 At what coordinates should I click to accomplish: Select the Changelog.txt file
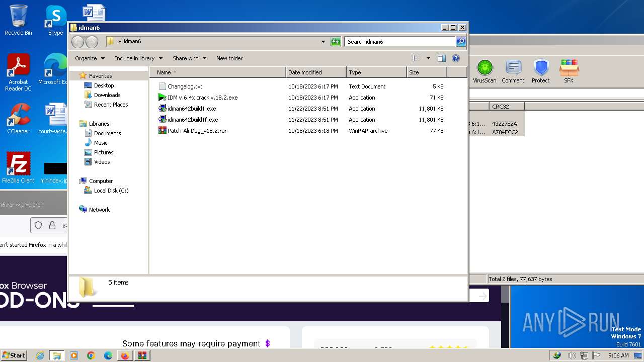pyautogui.click(x=185, y=86)
